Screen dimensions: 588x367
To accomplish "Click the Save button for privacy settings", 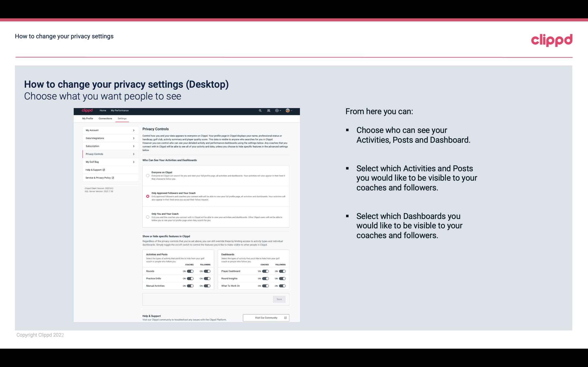I will [279, 299].
